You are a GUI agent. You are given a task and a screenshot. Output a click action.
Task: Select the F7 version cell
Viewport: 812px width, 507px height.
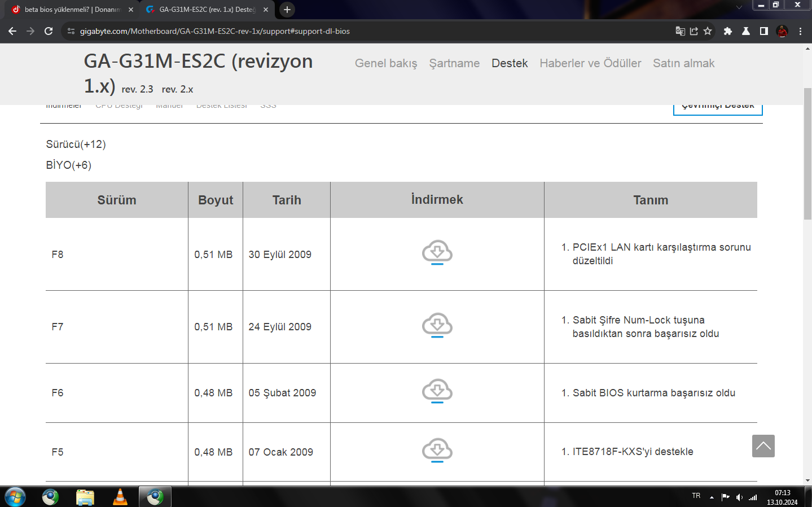117,327
